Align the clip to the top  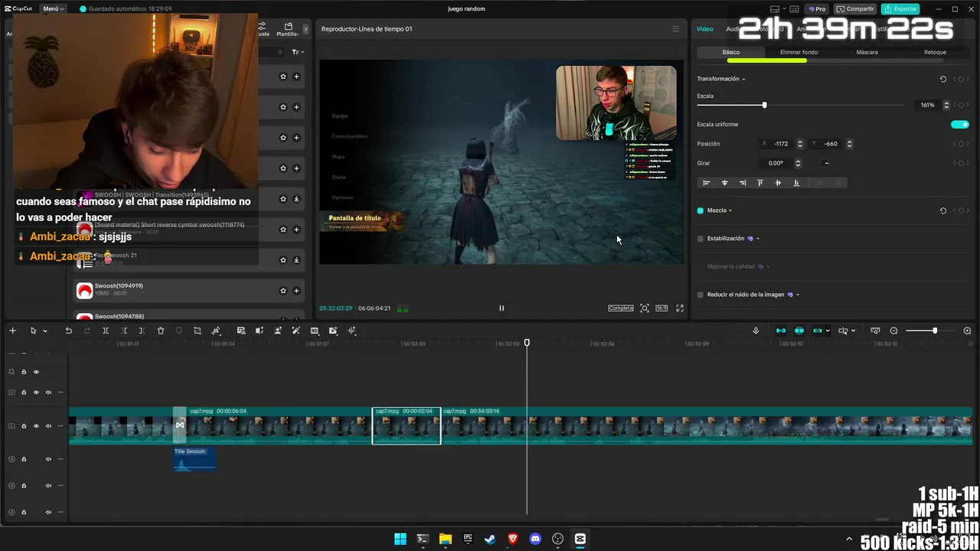[x=760, y=183]
